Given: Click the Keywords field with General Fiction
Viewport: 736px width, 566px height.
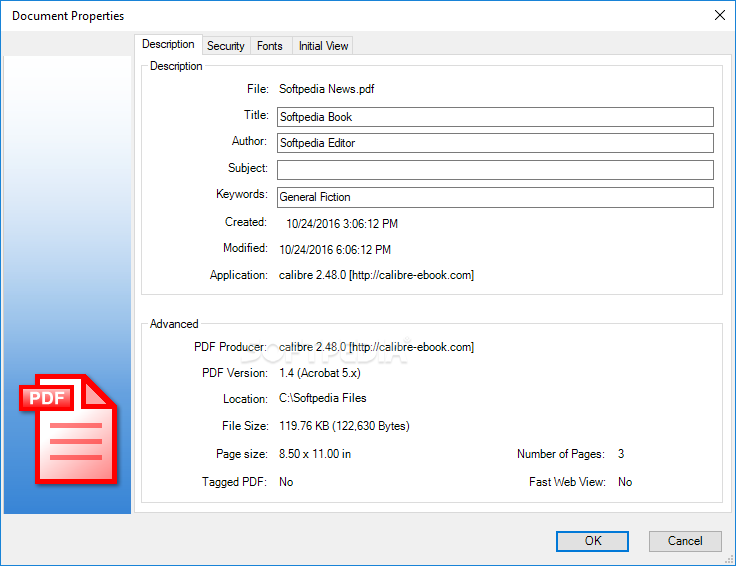Looking at the screenshot, I should (495, 197).
